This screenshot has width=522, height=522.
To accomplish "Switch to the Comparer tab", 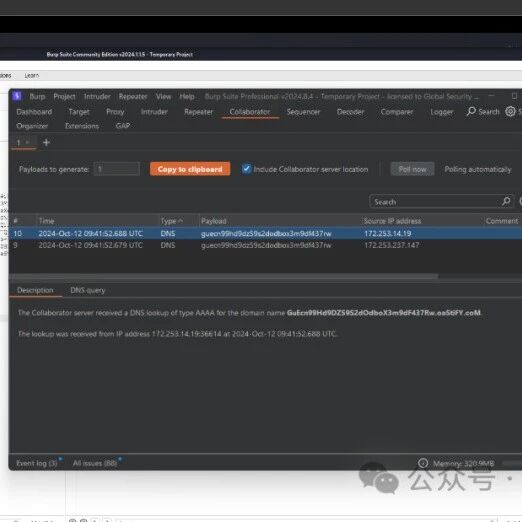I will (397, 112).
